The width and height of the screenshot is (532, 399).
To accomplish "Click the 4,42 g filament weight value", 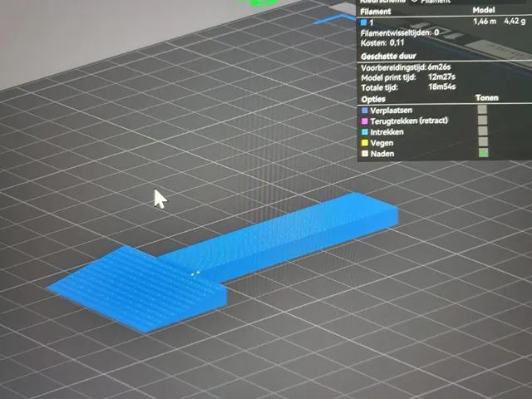I will [515, 21].
